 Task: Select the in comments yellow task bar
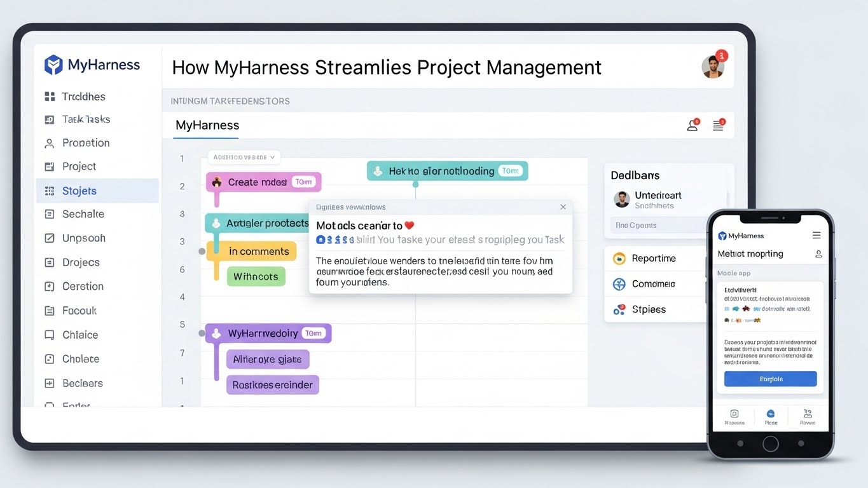[258, 252]
